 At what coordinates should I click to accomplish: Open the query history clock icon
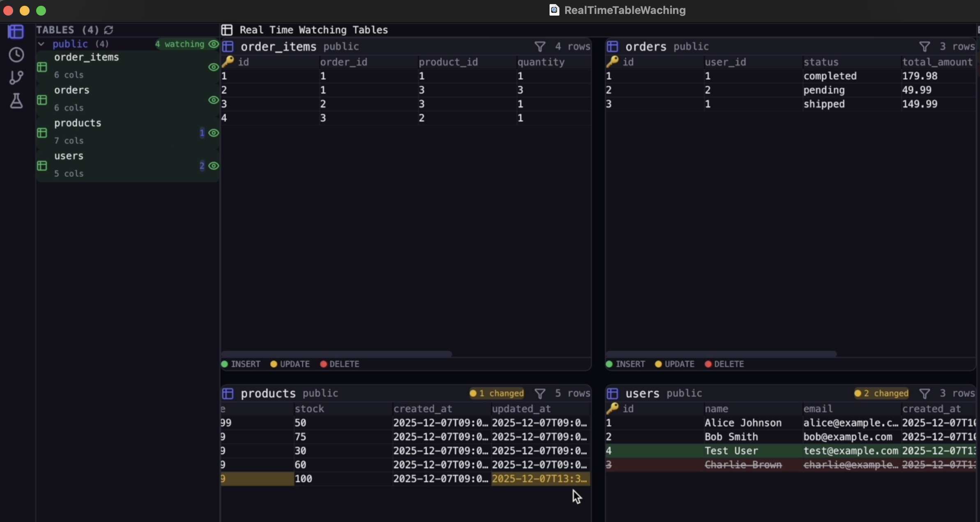pyautogui.click(x=16, y=55)
